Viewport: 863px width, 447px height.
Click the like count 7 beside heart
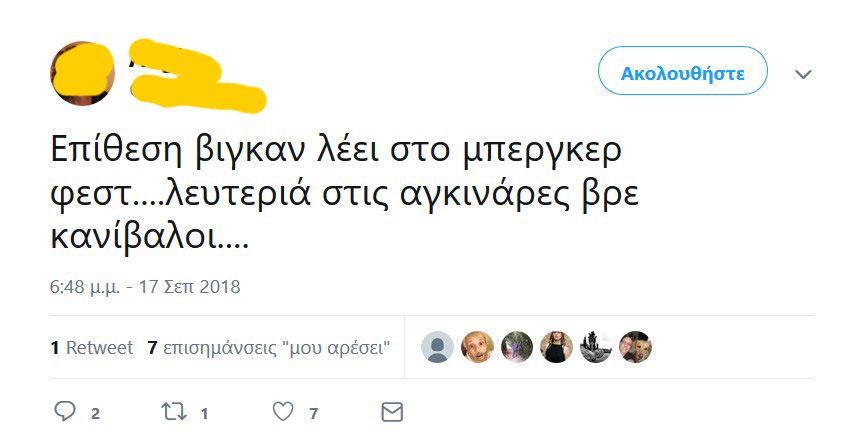click(x=313, y=413)
